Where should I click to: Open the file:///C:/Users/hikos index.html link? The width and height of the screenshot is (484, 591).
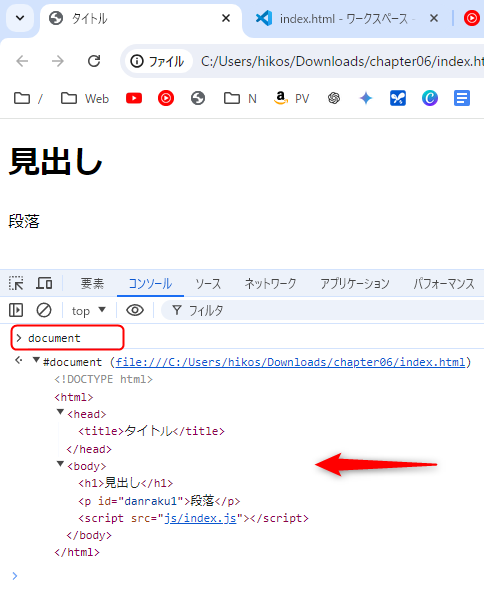click(x=290, y=362)
